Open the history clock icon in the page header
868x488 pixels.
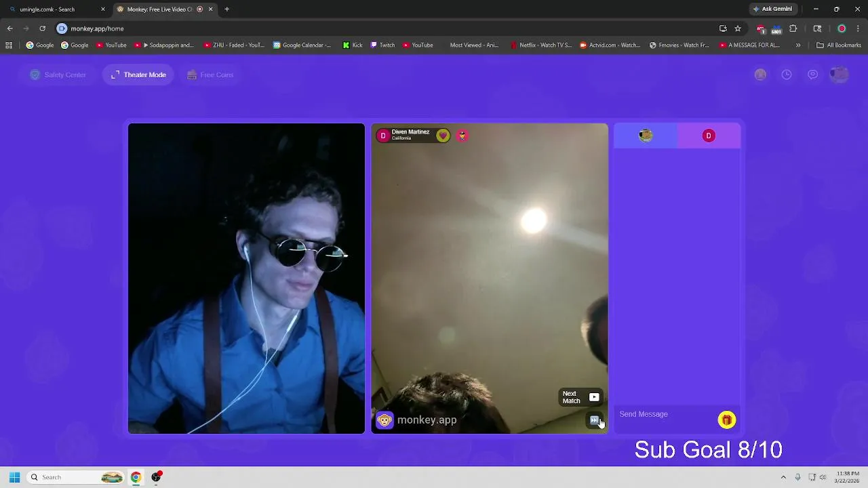pos(787,75)
